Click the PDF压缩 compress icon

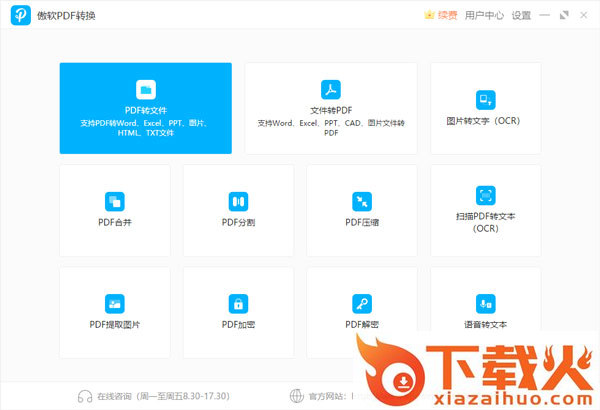362,201
